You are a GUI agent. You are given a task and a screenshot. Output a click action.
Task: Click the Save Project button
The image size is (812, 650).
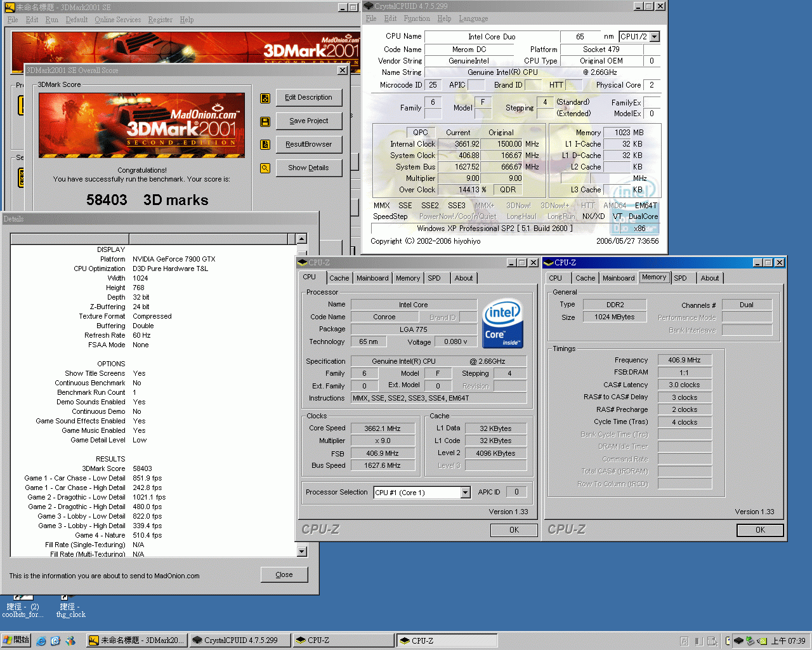(x=309, y=121)
